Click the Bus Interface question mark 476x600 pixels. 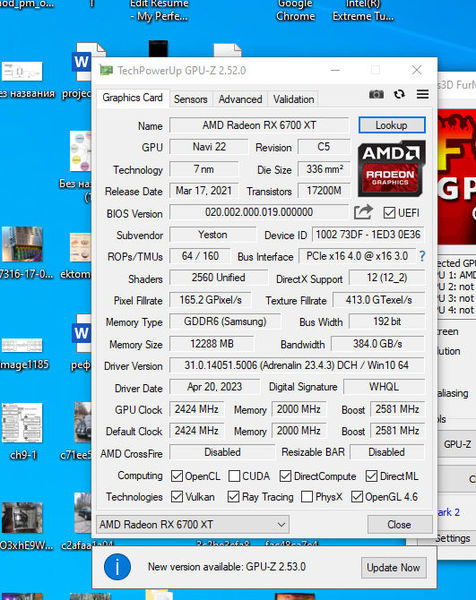coord(422,256)
